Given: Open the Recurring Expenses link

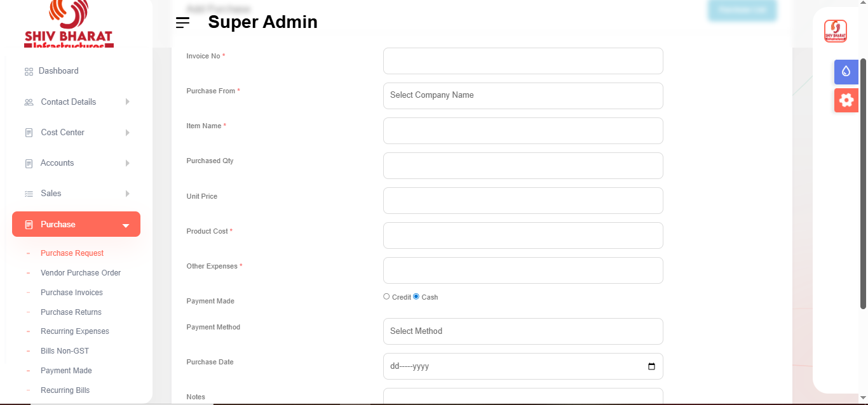Looking at the screenshot, I should 75,331.
